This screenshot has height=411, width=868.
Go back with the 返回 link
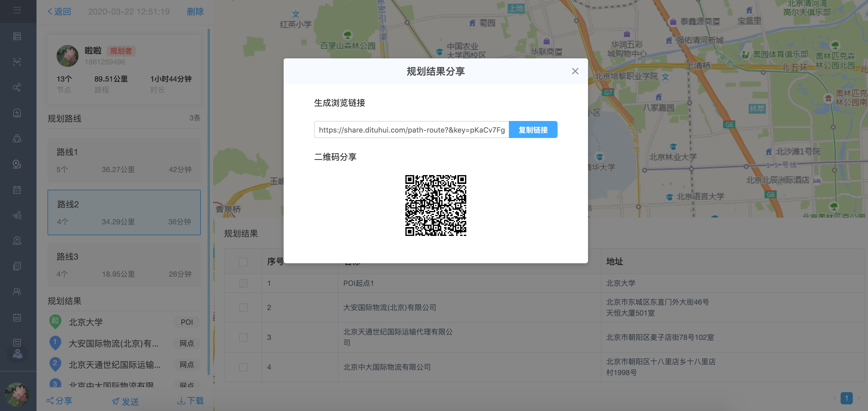[59, 12]
